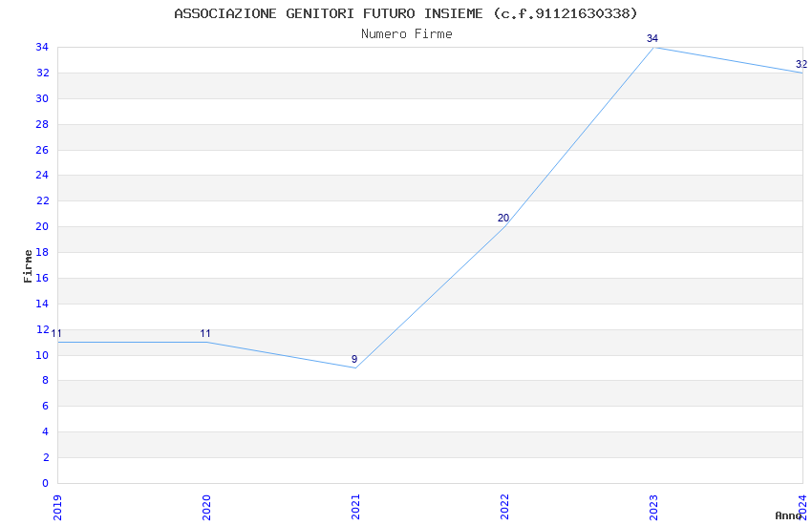Image resolution: width=812 pixels, height=525 pixels.
Task: Click the y-axis tick value 32
Action: point(42,73)
